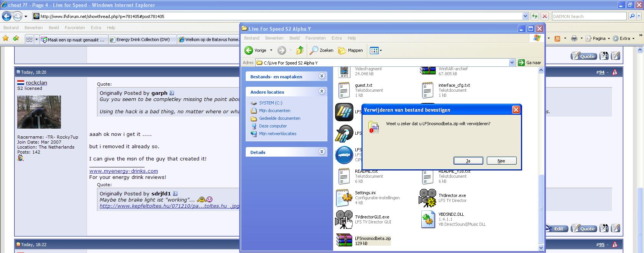The width and height of the screenshot is (644, 253).
Task: Open rockclan user profile link
Action: [36, 83]
